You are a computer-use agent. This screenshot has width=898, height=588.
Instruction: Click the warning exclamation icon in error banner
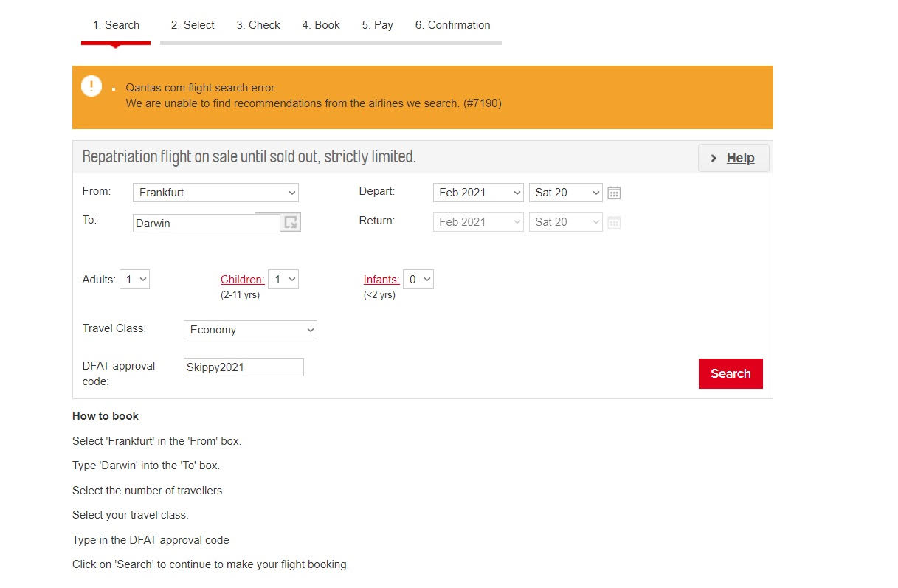tap(91, 86)
